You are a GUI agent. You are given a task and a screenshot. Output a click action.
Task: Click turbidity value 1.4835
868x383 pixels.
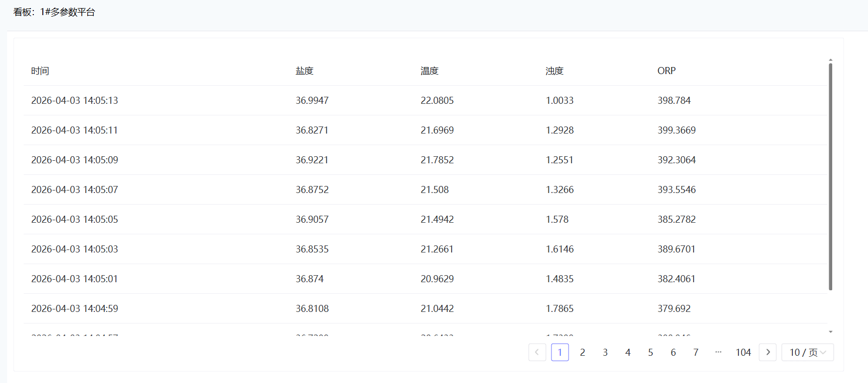click(x=560, y=279)
